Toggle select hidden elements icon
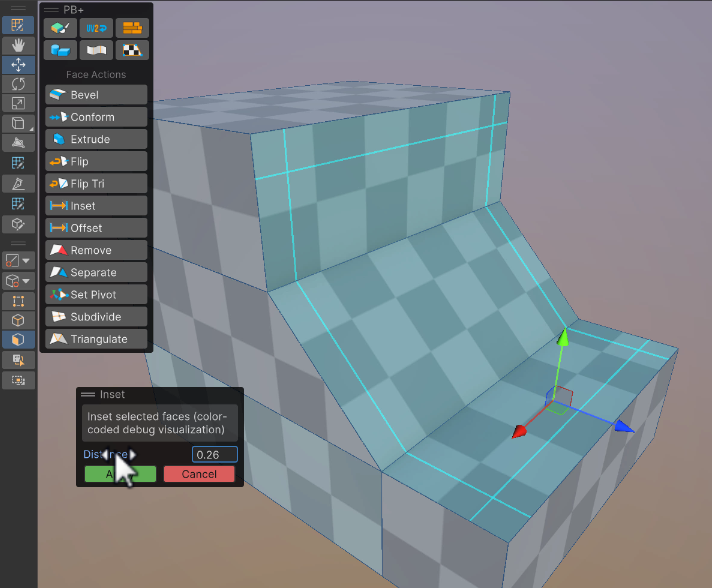Screen dimensions: 712x588 [18, 360]
